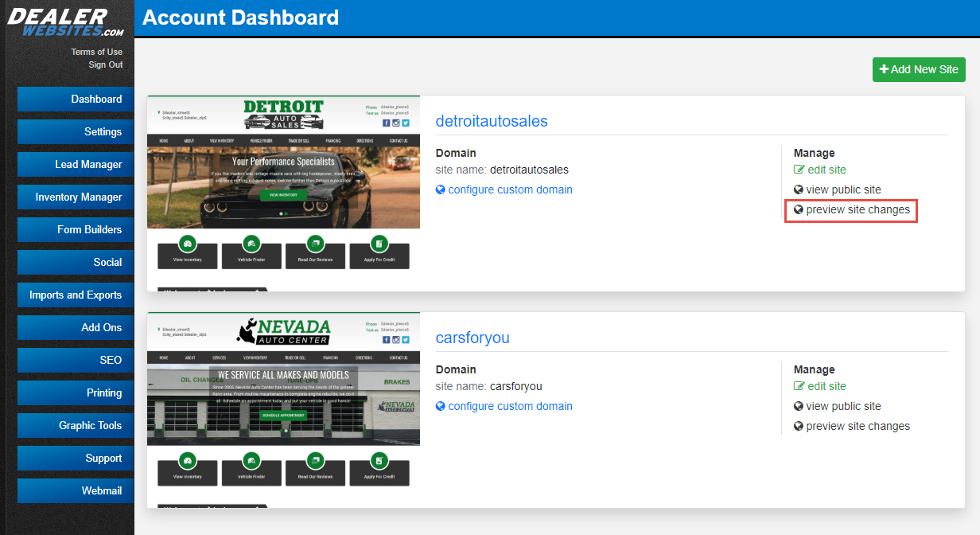Open the Dashboard sidebar menu item
The width and height of the screenshot is (980, 535).
[x=76, y=100]
